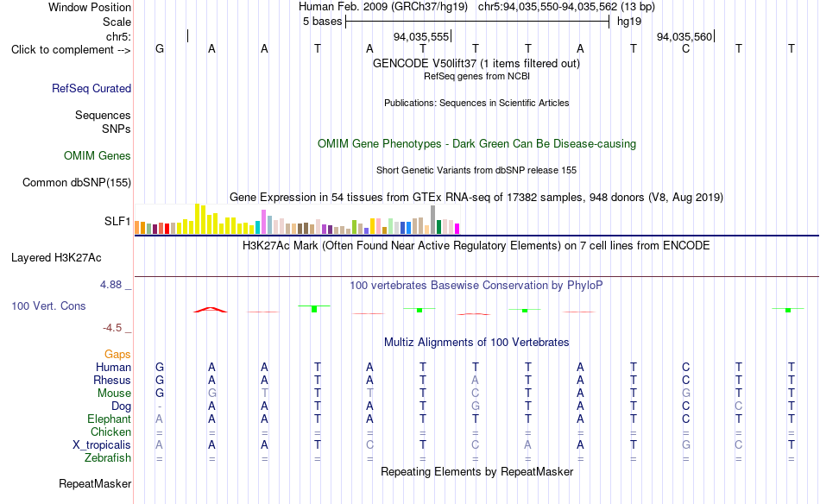
Task: Click the Publications track title
Action: pyautogui.click(x=476, y=103)
